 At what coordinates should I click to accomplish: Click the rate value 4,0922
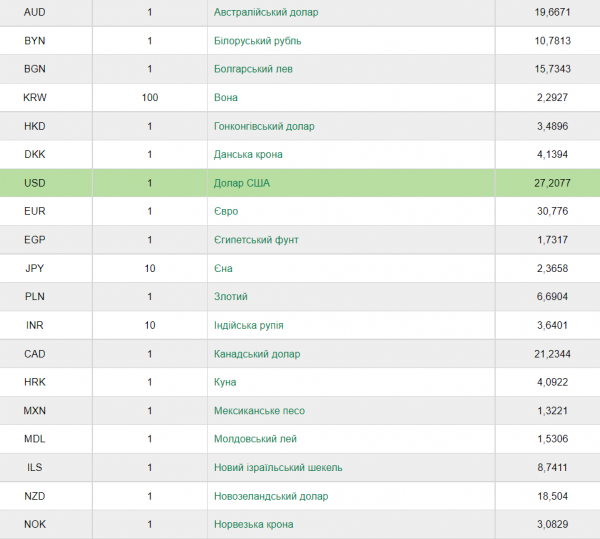[x=553, y=382]
